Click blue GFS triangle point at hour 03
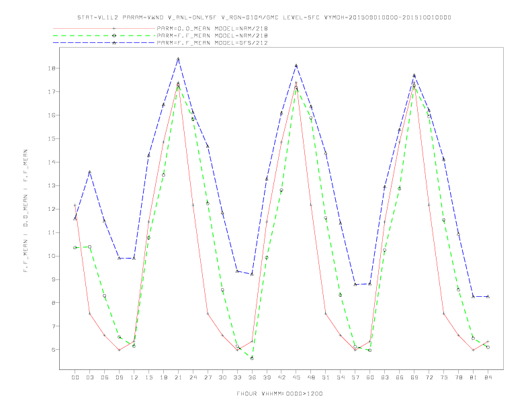The image size is (532, 411). pos(89,173)
